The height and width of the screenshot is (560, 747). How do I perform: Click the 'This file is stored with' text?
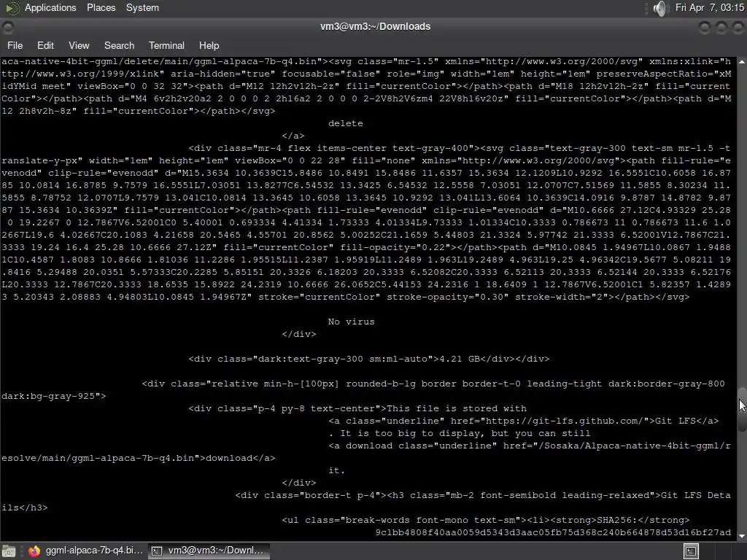[x=457, y=408]
